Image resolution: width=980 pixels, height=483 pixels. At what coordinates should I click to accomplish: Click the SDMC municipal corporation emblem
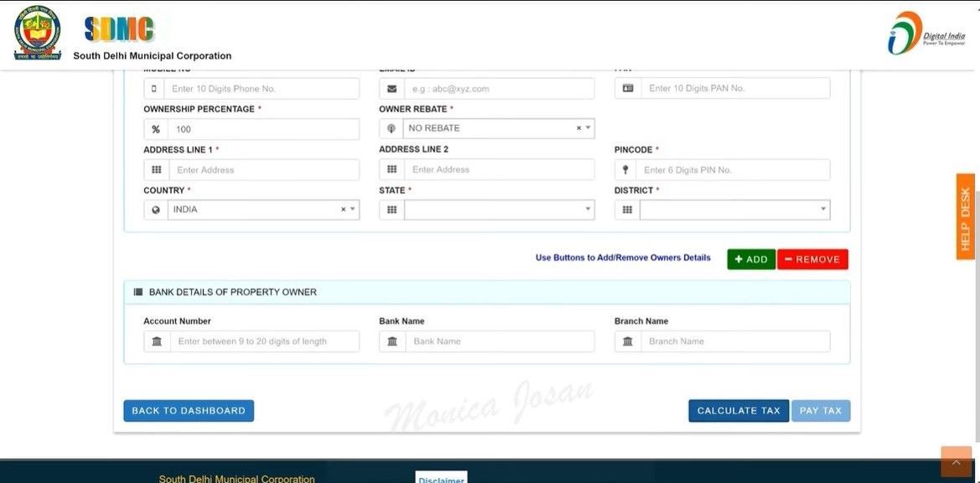[37, 32]
